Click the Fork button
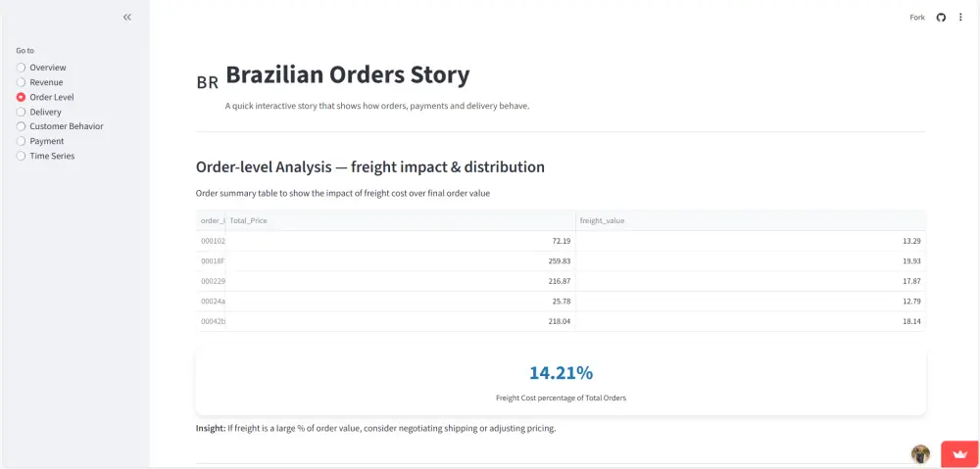Viewport: 980px width, 469px height. [917, 17]
